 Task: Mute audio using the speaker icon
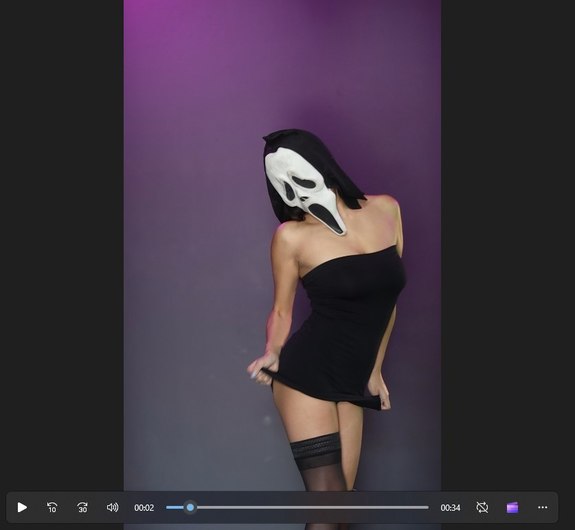point(113,508)
